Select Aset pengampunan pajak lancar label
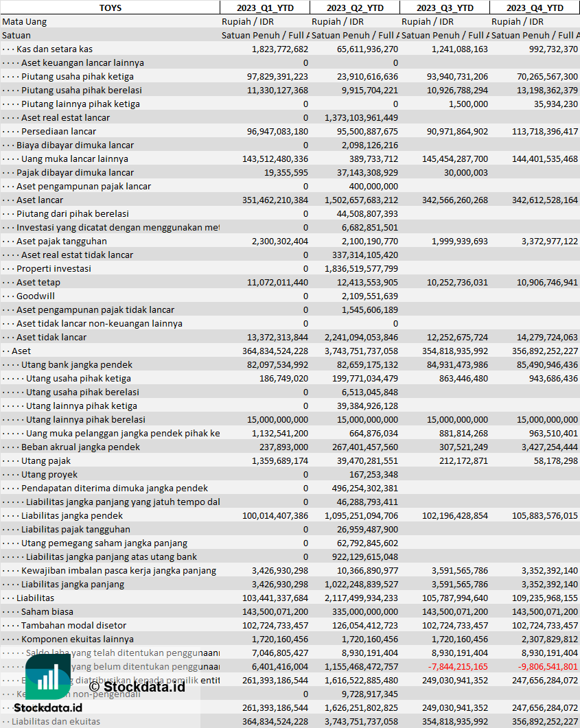This screenshot has width=580, height=728. [x=84, y=186]
